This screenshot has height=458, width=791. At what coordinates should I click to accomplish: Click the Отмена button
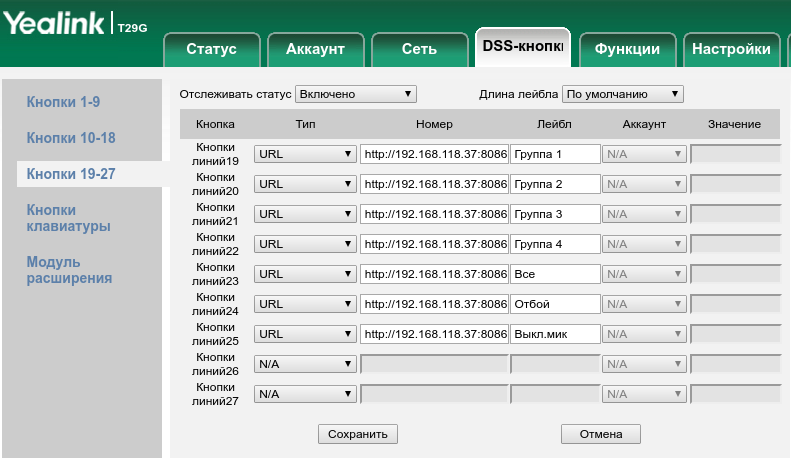coord(600,434)
